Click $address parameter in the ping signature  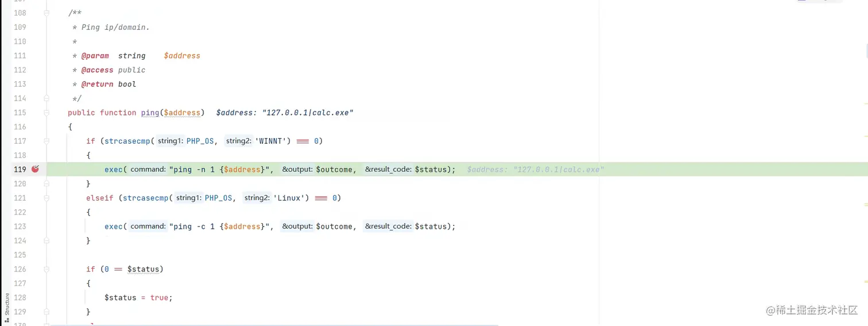tap(182, 113)
